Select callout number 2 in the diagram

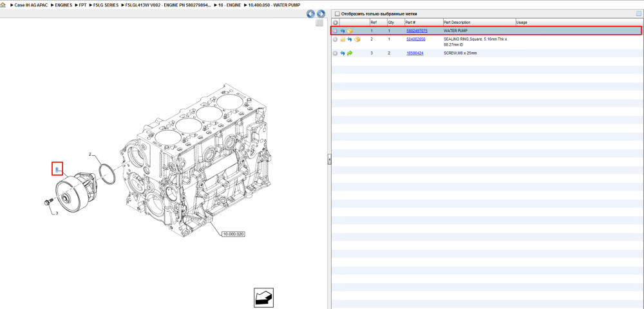point(90,154)
